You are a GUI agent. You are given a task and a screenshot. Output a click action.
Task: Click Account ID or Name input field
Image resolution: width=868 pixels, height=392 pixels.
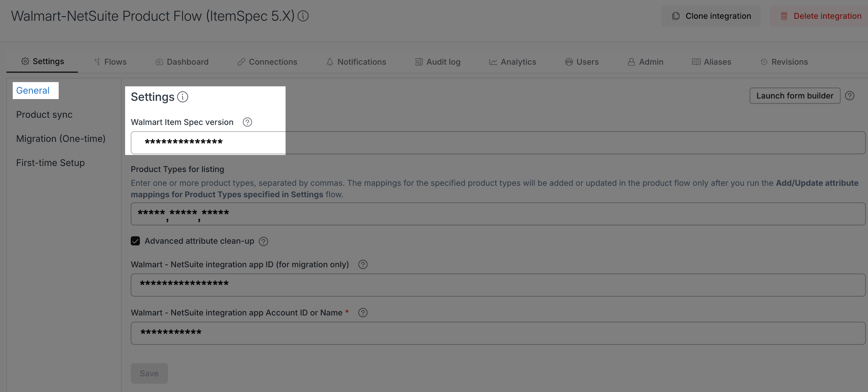tap(498, 333)
